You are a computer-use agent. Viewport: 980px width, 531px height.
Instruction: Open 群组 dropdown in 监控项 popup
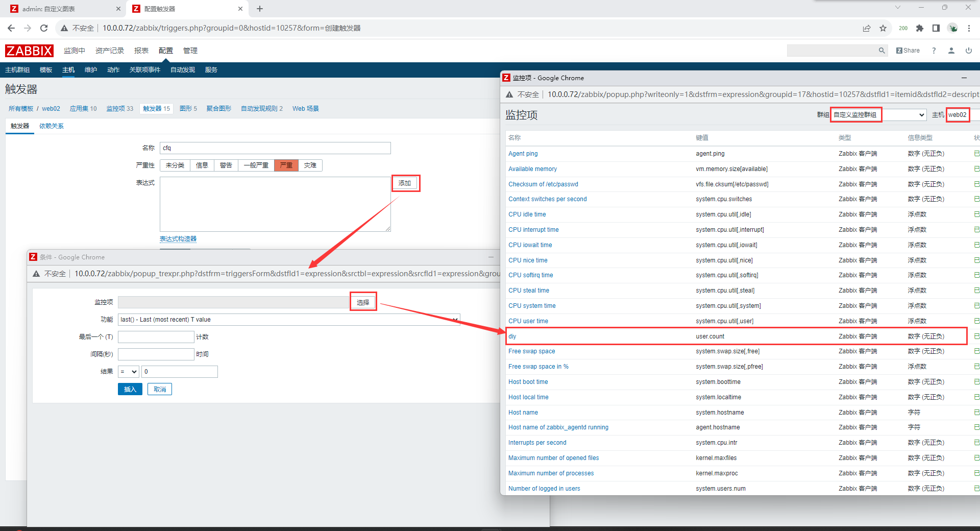coord(879,115)
